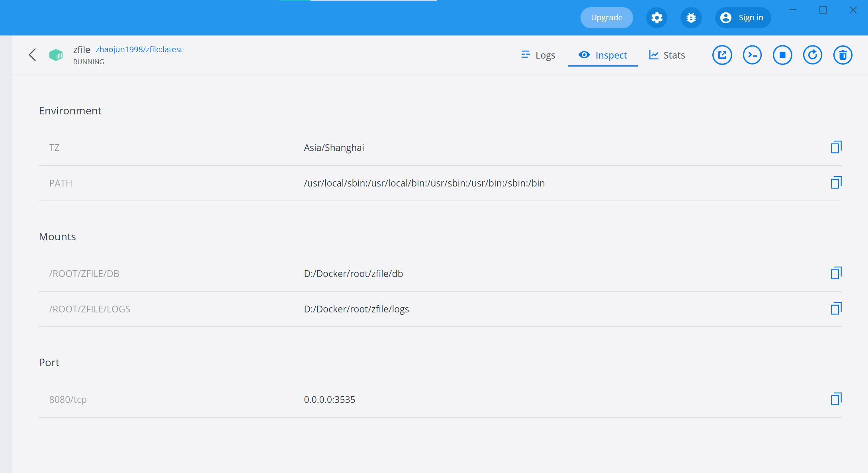
Task: Copy the PATH environment value
Action: point(836,183)
